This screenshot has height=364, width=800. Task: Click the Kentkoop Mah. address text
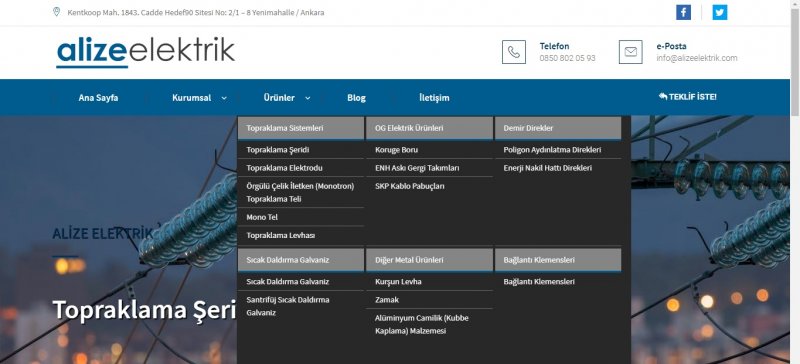click(195, 12)
